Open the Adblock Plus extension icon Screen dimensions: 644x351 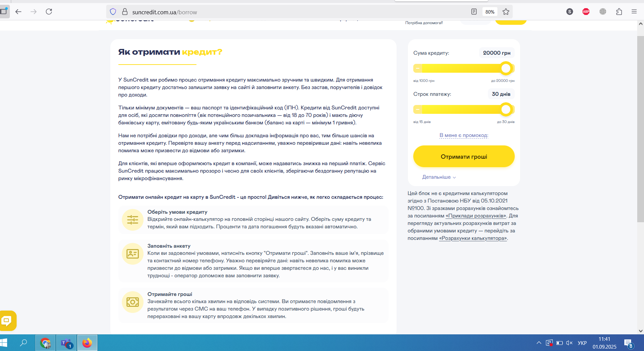[x=586, y=12]
